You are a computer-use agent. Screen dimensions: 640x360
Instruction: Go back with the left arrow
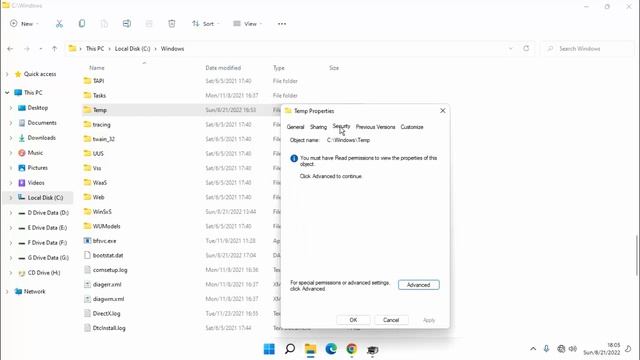pyautogui.click(x=10, y=49)
